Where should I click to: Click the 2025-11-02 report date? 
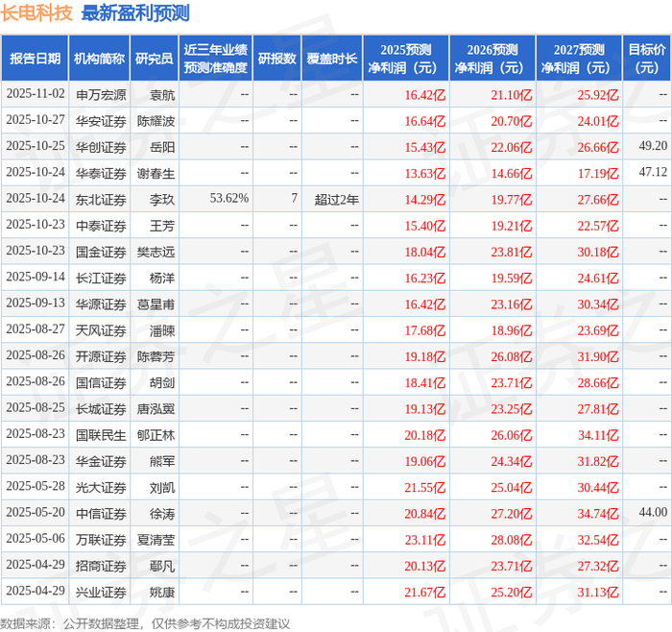[x=36, y=93]
